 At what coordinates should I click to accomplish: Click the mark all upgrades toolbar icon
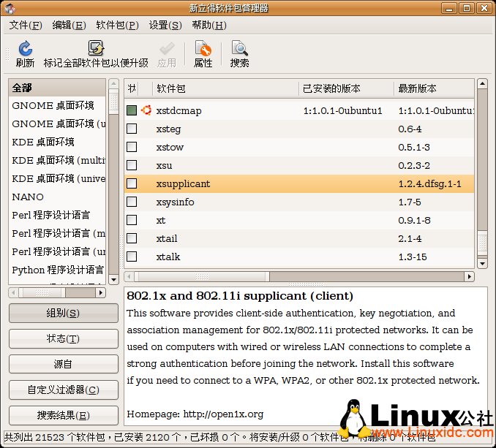(x=96, y=48)
